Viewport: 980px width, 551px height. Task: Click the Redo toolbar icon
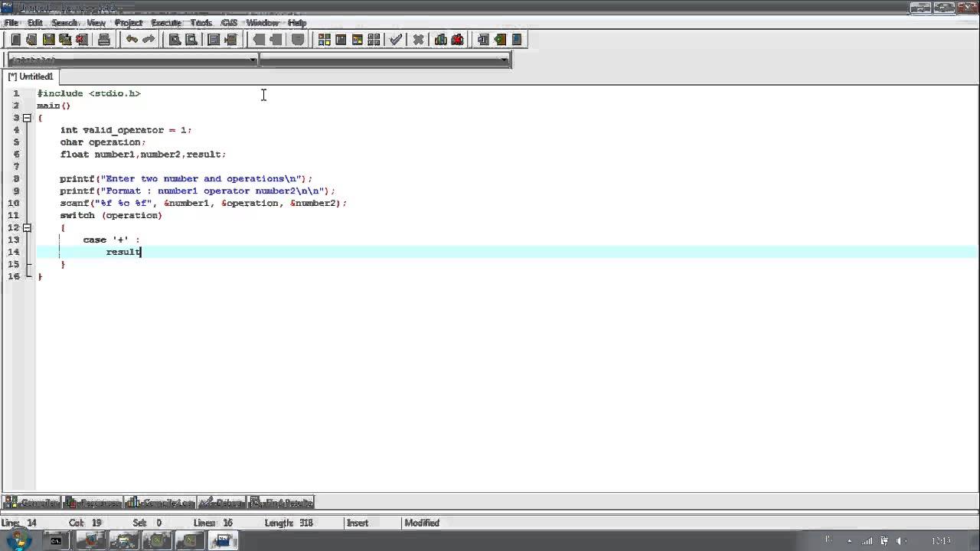149,40
